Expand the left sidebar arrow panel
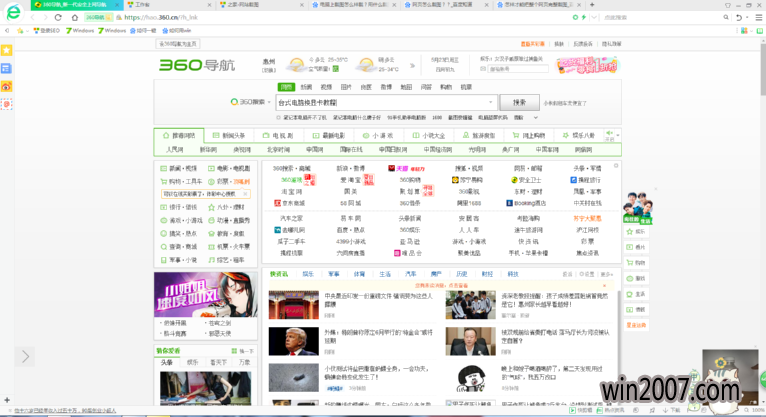766x417 pixels. coord(25,356)
